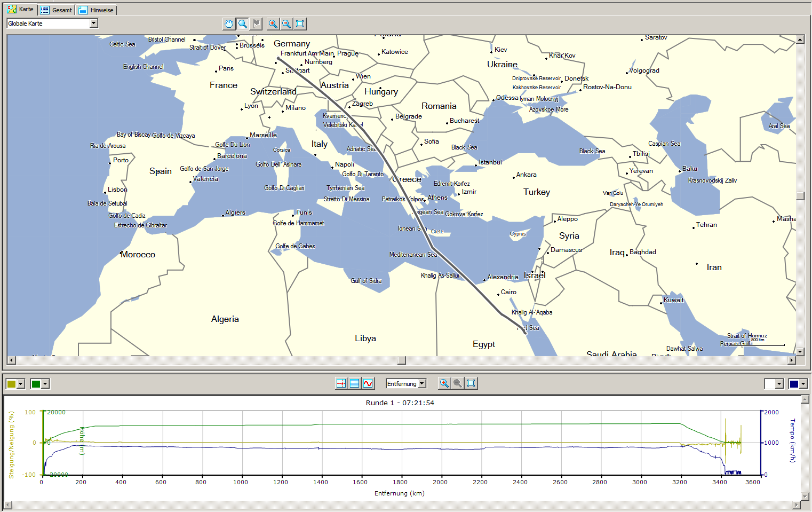Click the red curve smoothing icon
812x512 pixels.
pos(368,384)
